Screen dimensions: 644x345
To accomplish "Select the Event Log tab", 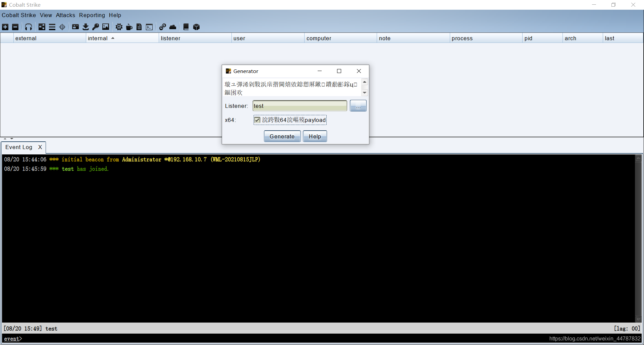I will 19,147.
